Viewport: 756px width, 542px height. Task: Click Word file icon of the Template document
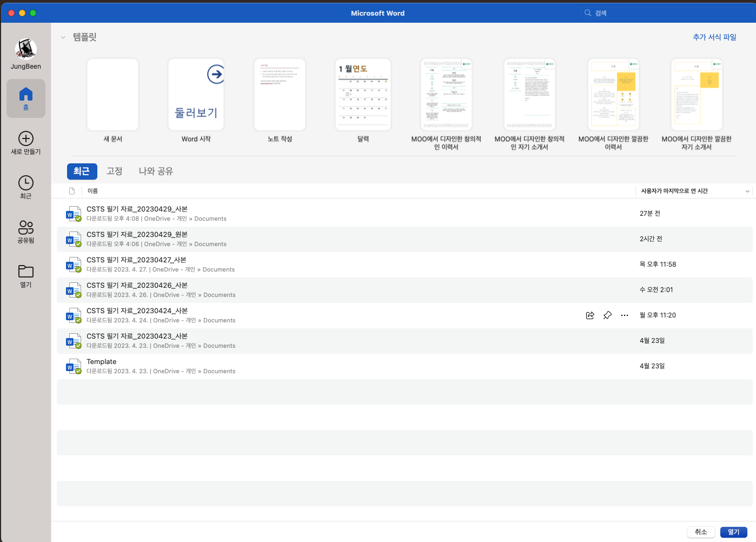tap(74, 367)
